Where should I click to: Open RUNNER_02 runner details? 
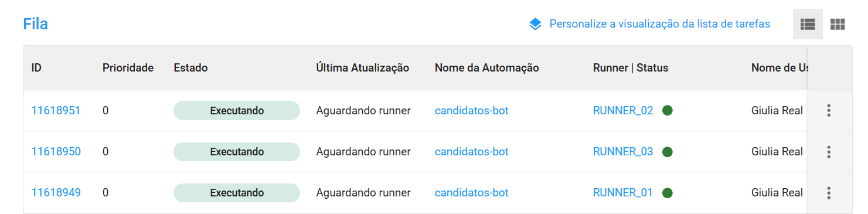(x=623, y=111)
